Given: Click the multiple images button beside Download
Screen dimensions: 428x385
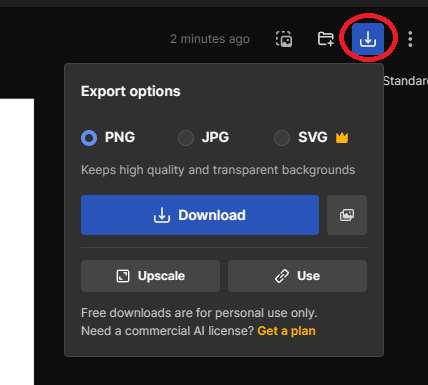Looking at the screenshot, I should [347, 215].
